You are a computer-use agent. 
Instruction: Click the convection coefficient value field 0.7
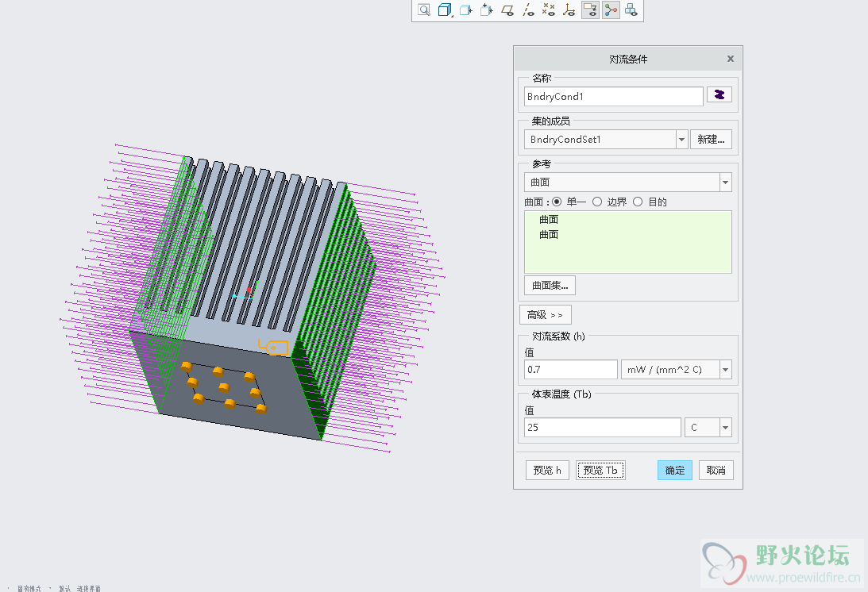[x=571, y=370]
